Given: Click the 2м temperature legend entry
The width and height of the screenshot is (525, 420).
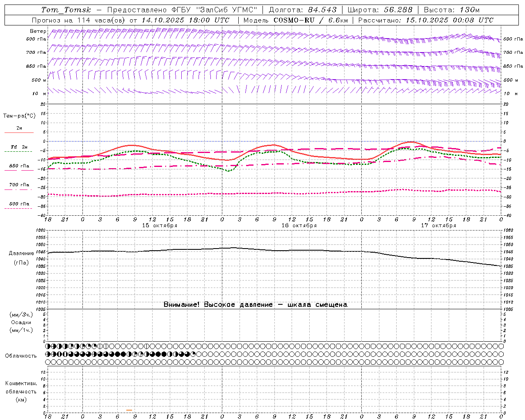Looking at the screenshot, I should [x=19, y=128].
